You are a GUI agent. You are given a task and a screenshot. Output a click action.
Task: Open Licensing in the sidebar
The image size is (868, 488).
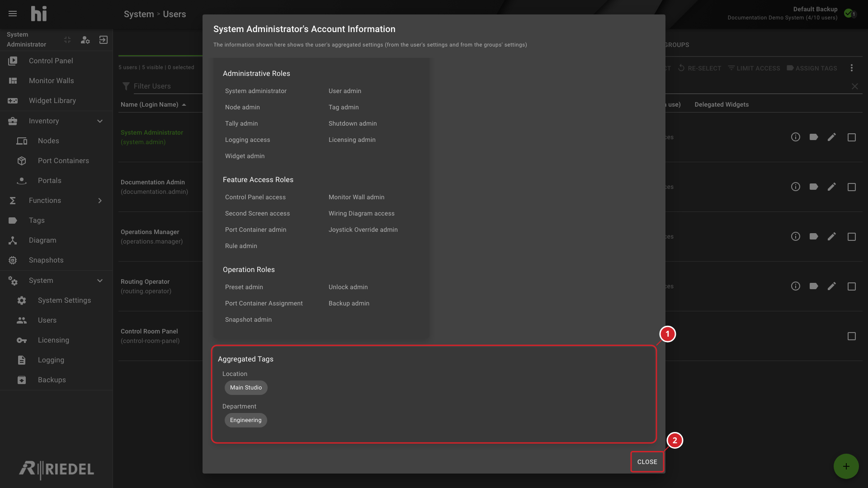56,340
